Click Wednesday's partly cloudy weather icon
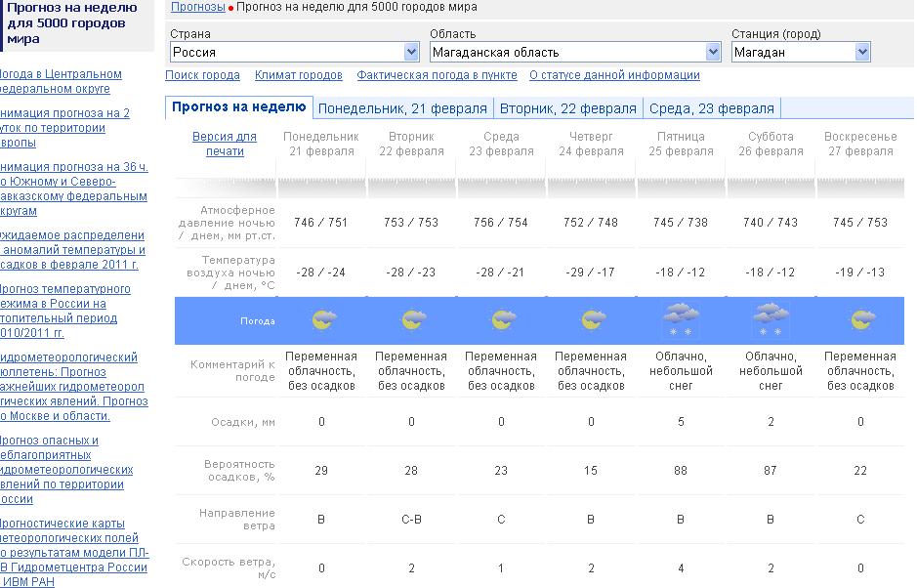 [x=502, y=320]
